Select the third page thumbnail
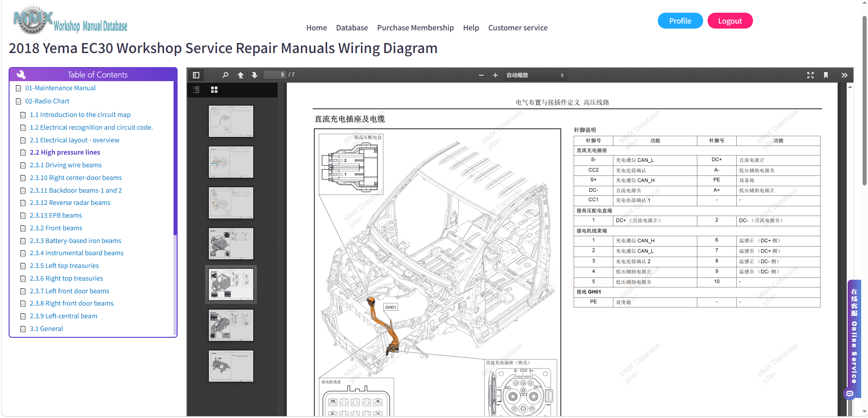The height and width of the screenshot is (418, 868). pyautogui.click(x=231, y=203)
